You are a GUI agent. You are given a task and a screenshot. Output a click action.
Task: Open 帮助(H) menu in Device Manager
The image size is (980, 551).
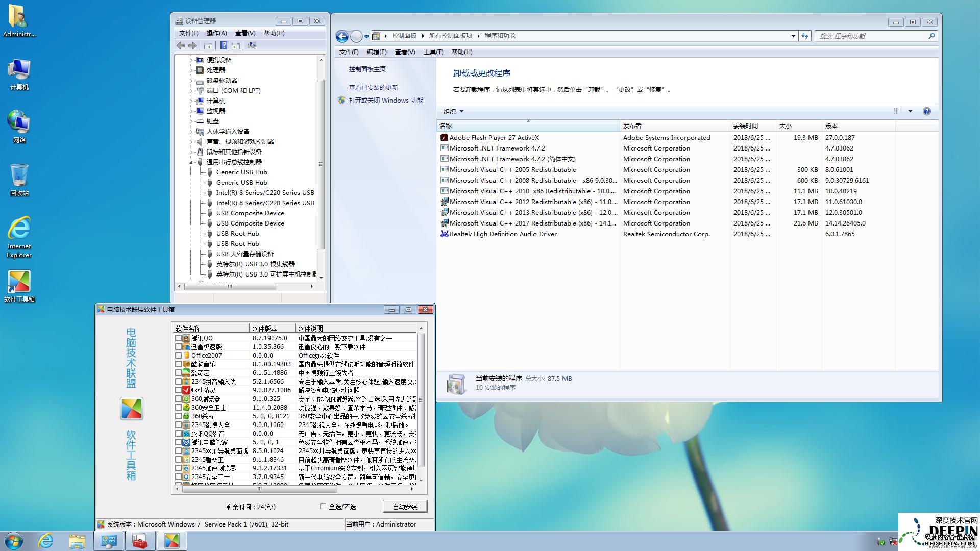pos(274,33)
